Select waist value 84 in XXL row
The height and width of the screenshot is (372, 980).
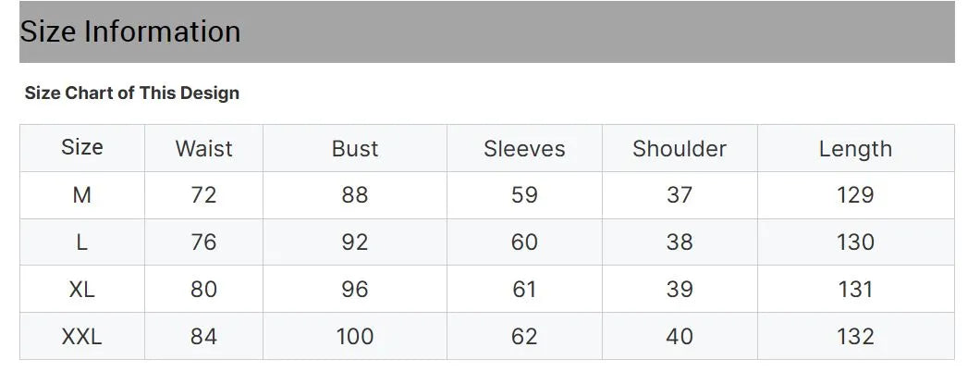[203, 337]
